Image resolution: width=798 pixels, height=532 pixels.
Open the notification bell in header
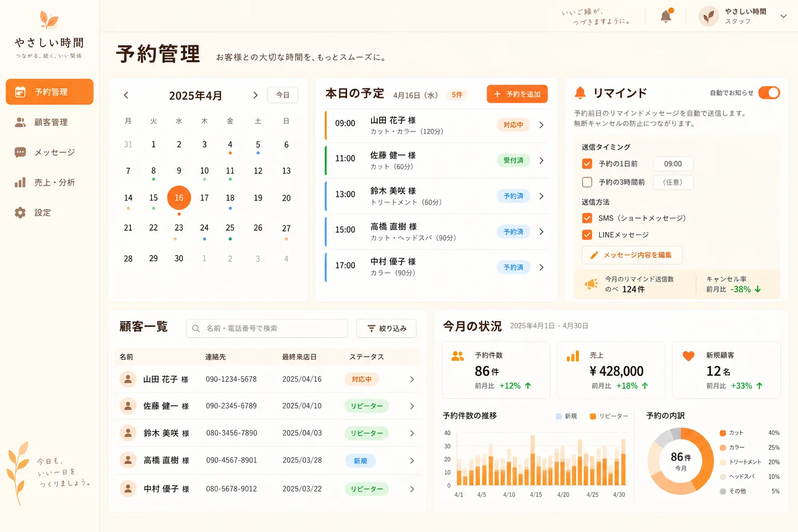[666, 16]
